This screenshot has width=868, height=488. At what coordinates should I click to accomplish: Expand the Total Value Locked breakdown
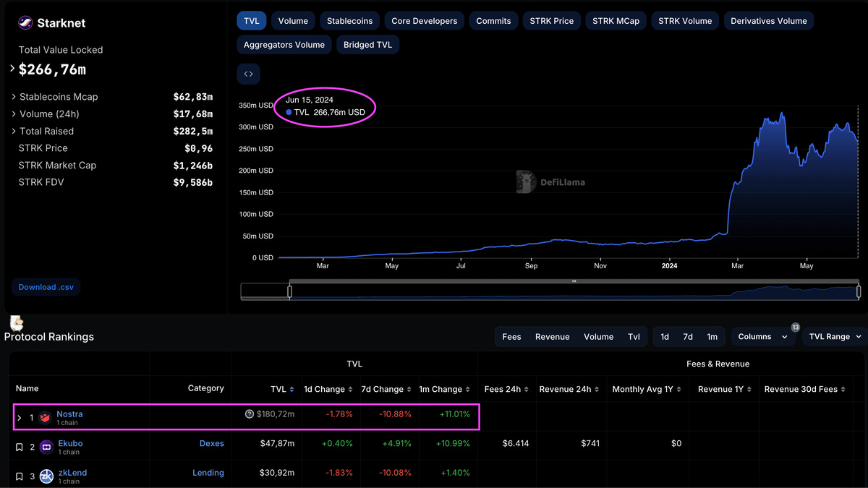[13, 69]
